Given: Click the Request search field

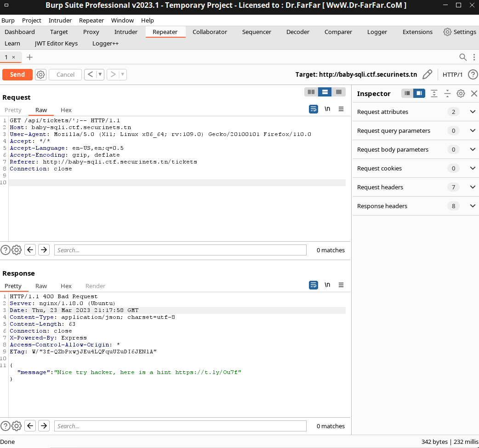Looking at the screenshot, I should tap(180, 250).
